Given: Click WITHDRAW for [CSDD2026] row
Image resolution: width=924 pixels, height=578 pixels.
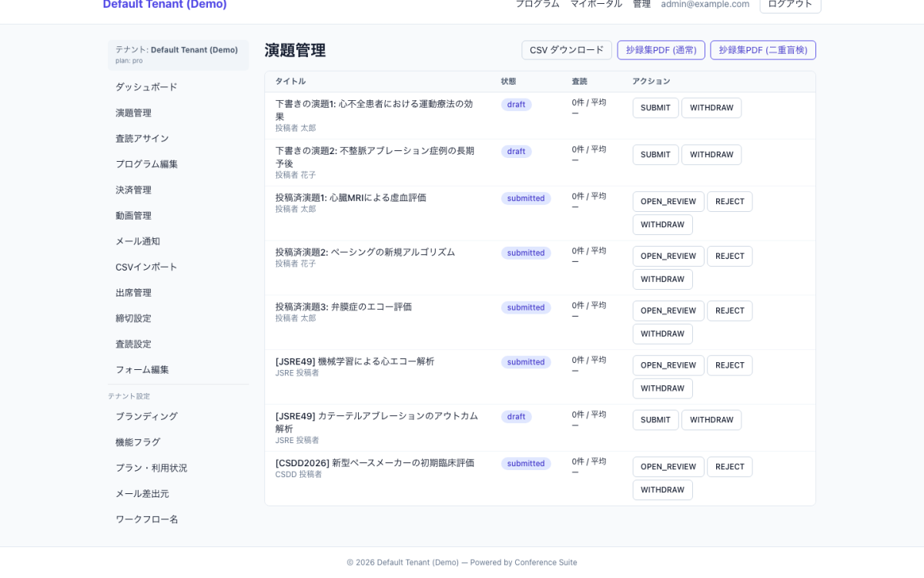Looking at the screenshot, I should click(662, 490).
